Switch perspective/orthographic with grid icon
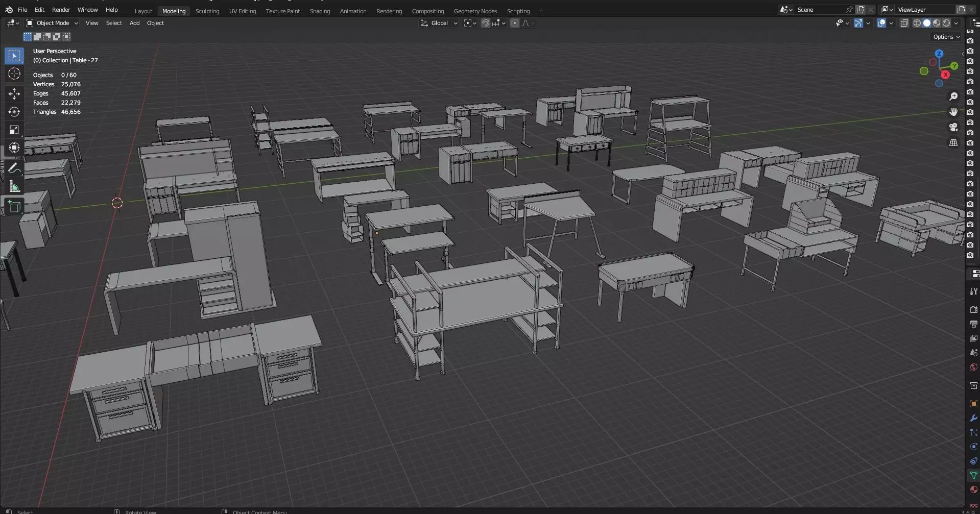 tap(953, 143)
